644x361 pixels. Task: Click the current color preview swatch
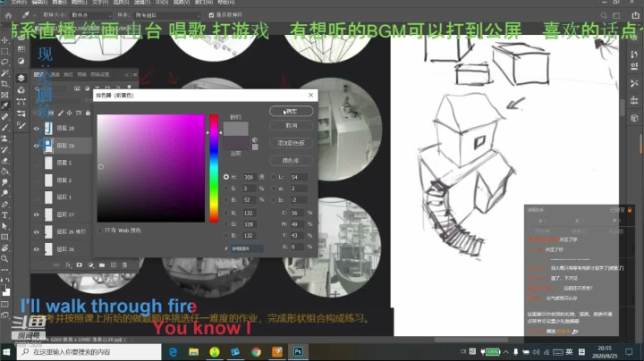click(x=236, y=142)
